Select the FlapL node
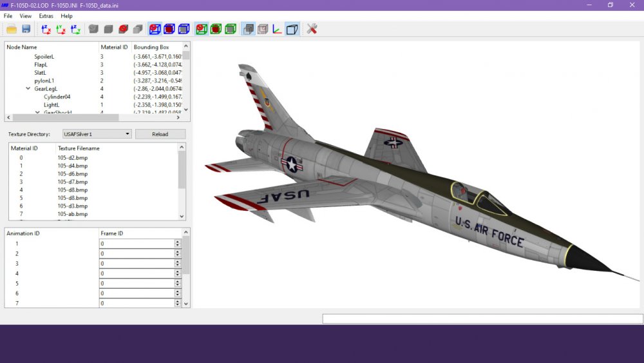The image size is (644, 363). [x=41, y=64]
